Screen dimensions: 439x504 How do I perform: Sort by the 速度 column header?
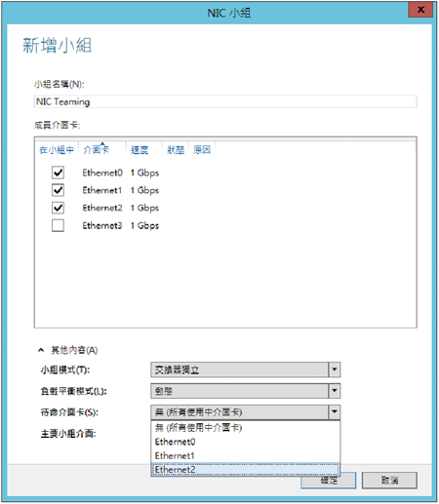click(x=140, y=150)
